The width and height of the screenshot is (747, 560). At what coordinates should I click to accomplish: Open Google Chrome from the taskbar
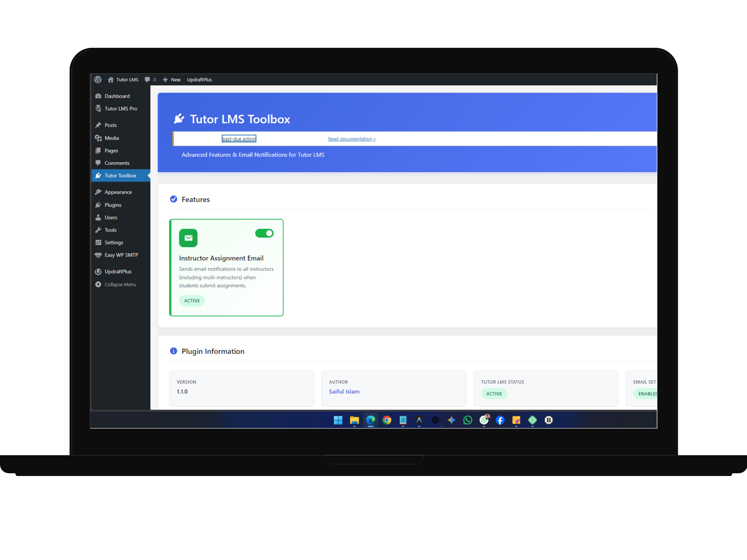(x=387, y=420)
